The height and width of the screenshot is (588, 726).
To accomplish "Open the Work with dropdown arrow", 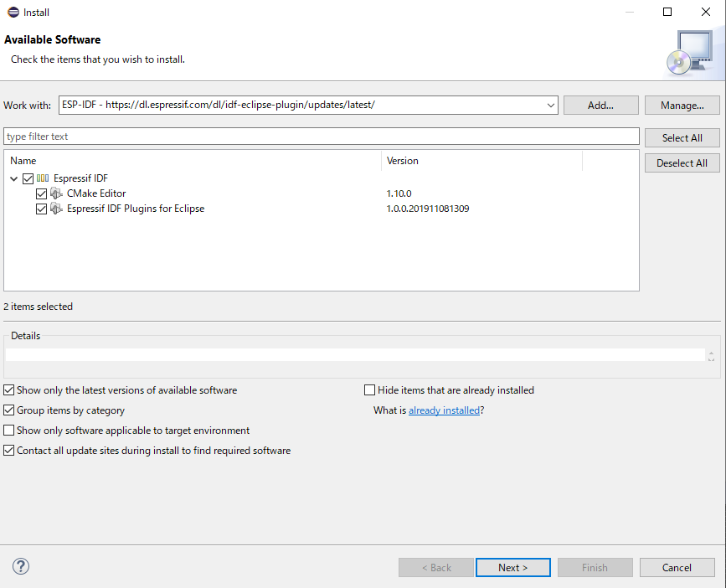I will [550, 105].
